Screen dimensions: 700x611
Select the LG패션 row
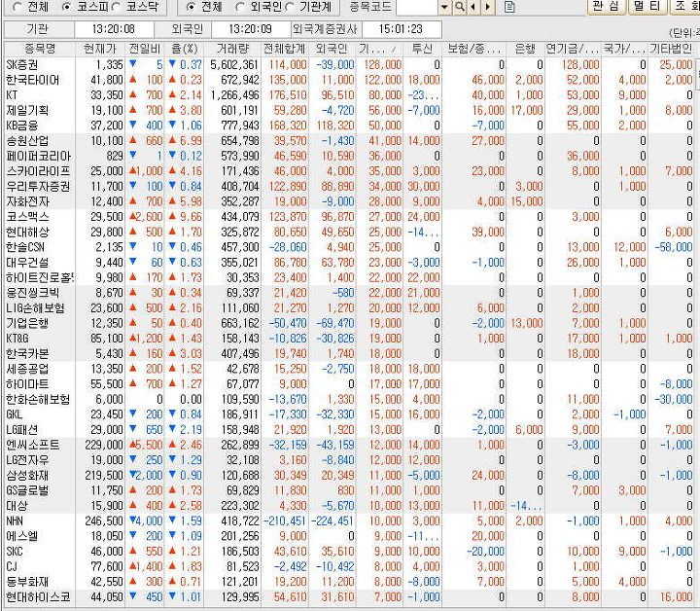point(349,429)
